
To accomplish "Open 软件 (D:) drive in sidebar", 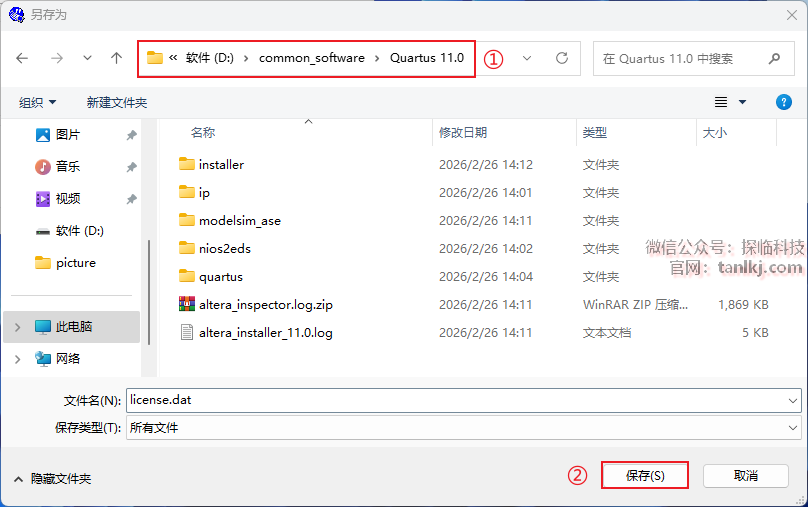I will (79, 231).
